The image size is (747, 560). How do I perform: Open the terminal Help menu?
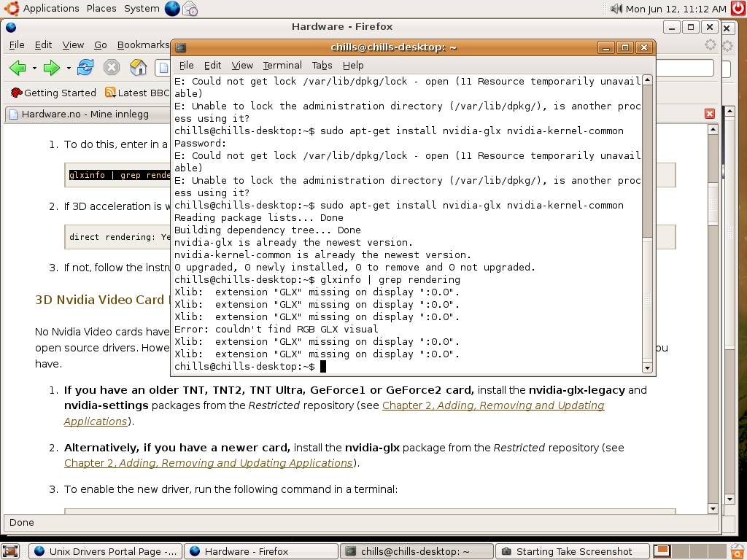point(353,65)
